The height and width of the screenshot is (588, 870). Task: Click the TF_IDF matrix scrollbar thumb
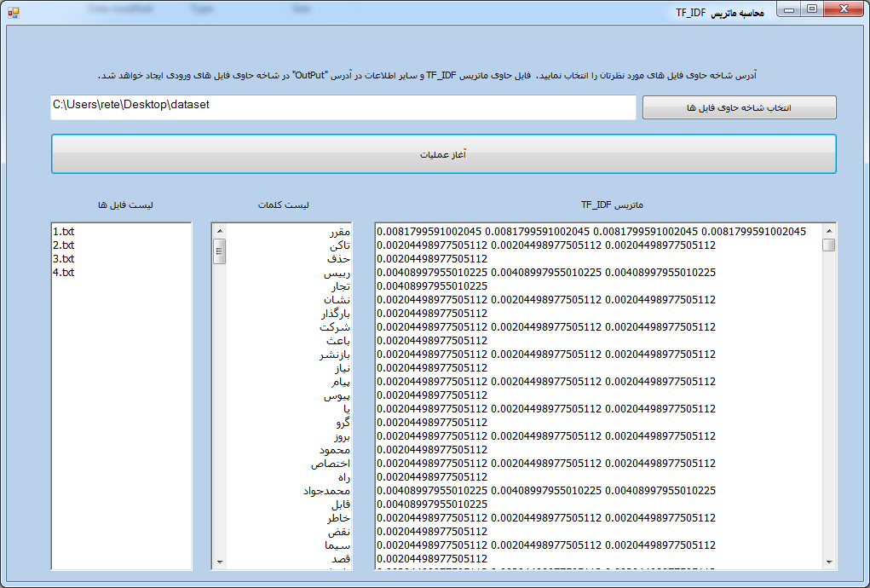(x=828, y=245)
